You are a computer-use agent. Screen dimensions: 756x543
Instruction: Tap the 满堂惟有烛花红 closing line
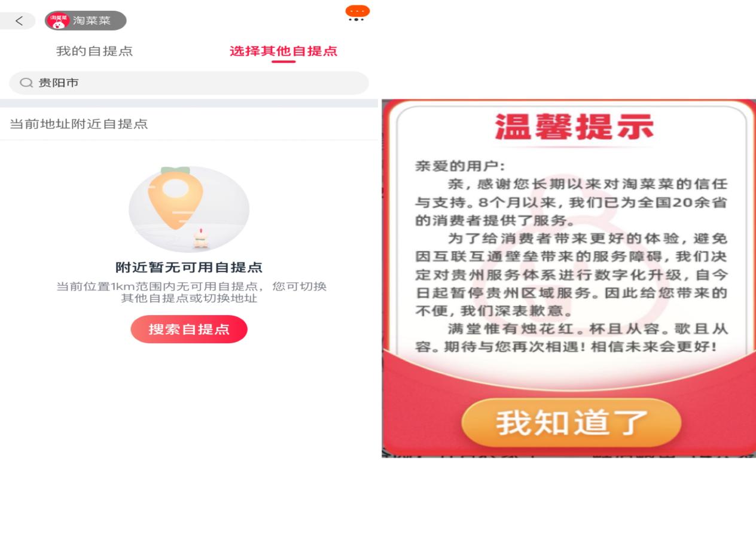coord(571,337)
